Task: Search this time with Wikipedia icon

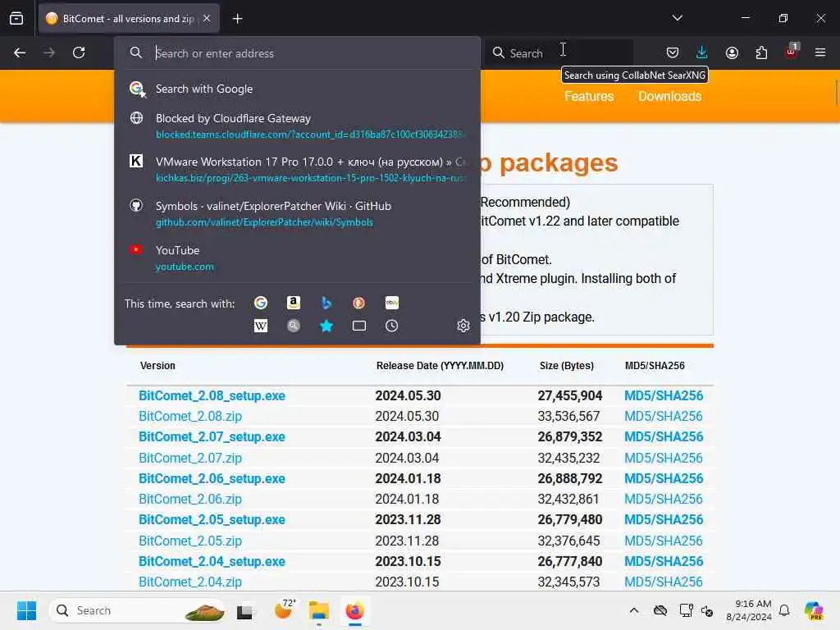Action: 261,325
